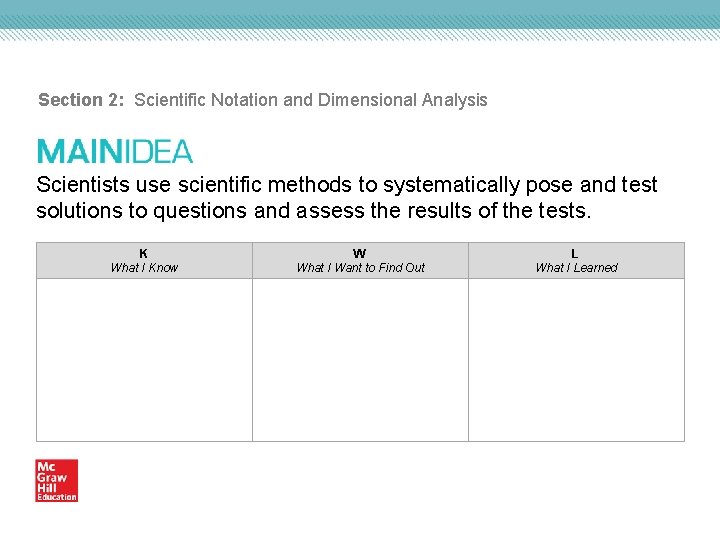Select the L column header letter

(x=575, y=254)
